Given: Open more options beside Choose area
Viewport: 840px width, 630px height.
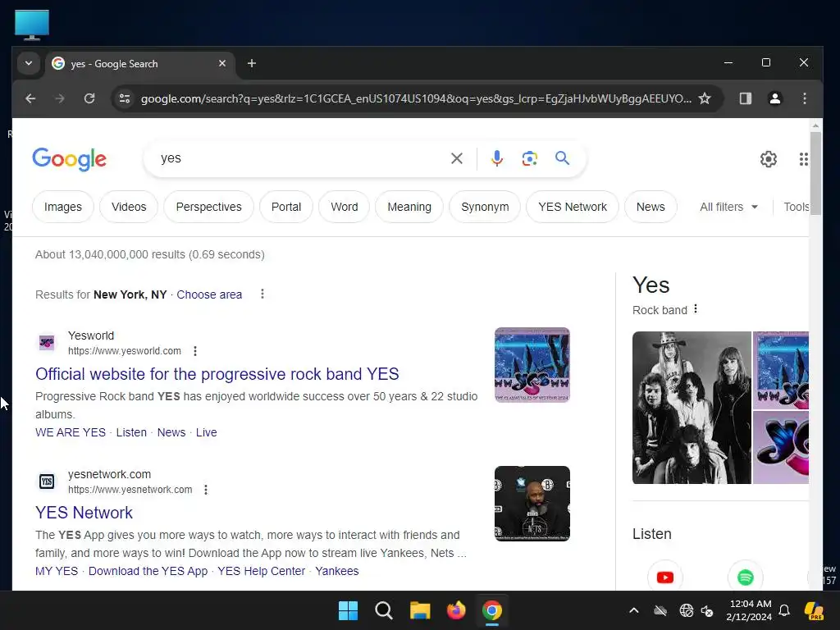Looking at the screenshot, I should [x=262, y=294].
